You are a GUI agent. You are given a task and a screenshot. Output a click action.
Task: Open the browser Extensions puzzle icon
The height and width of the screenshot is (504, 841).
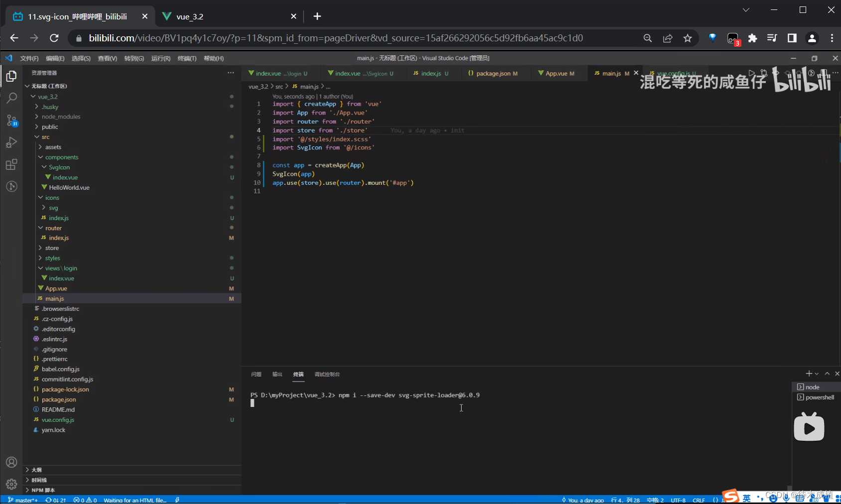click(752, 38)
